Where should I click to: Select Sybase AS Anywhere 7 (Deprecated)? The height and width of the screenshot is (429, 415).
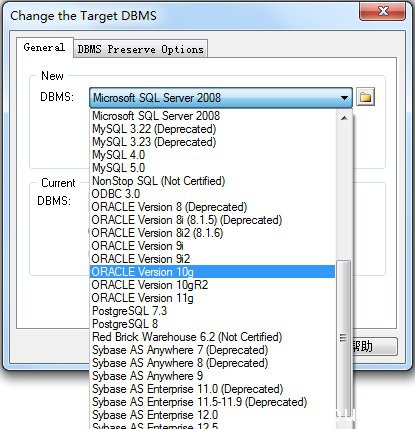(x=213, y=350)
